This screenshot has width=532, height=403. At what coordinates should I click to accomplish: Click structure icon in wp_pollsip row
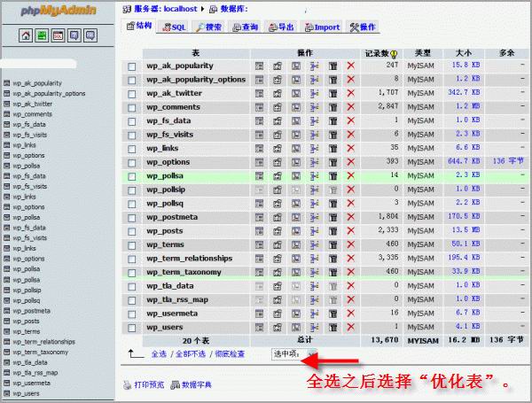(x=278, y=190)
